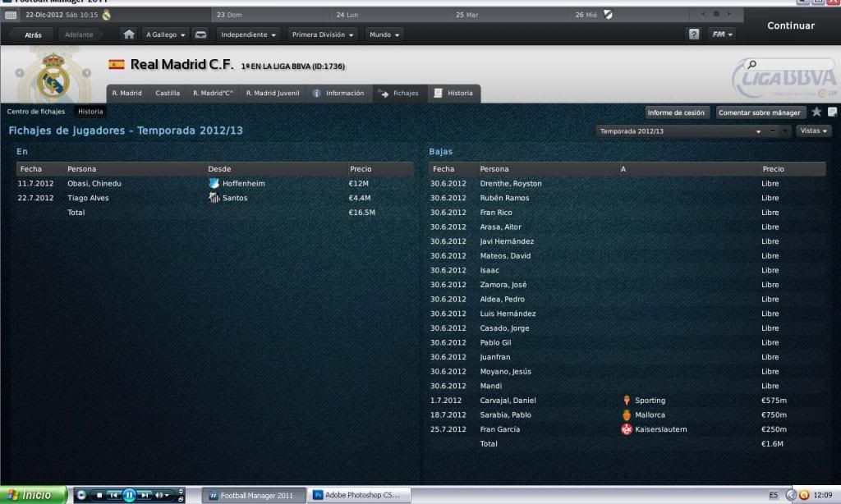841x504 pixels.
Task: Click the inbox icon next to A Gallego
Action: coord(200,34)
